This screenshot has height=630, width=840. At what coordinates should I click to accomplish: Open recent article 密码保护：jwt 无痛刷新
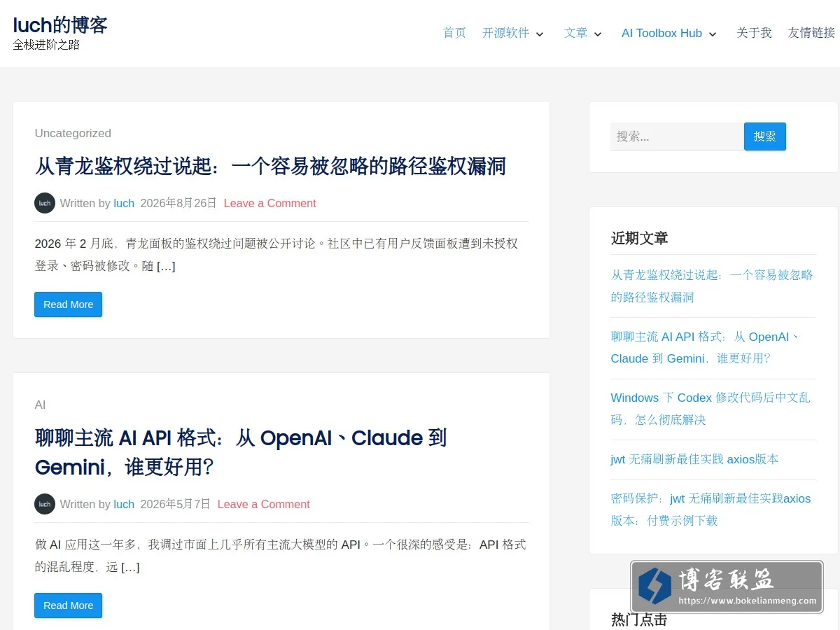point(710,510)
